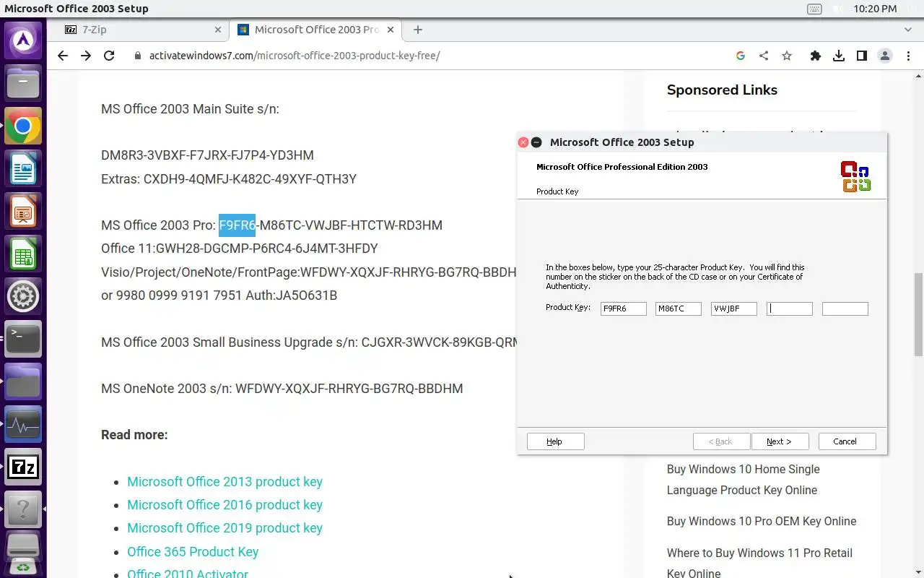This screenshot has height=578, width=924.
Task: Open Office 365 Product Key link
Action: coord(193,552)
